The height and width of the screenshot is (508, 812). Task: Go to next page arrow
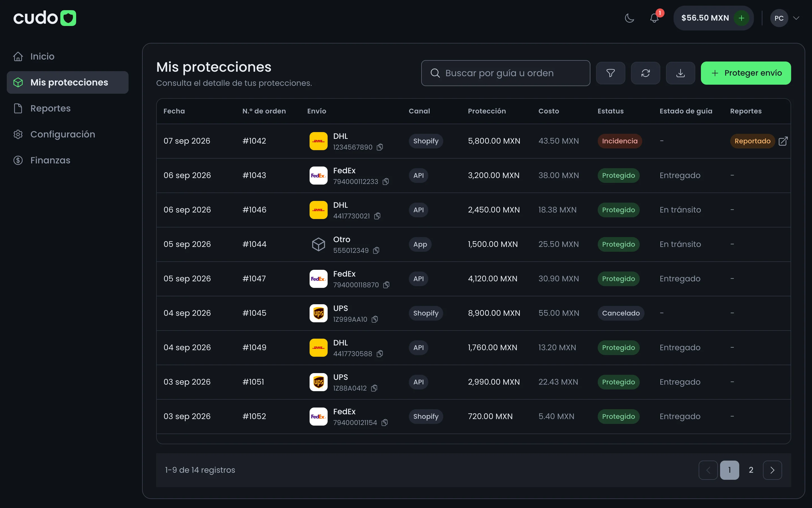point(773,470)
